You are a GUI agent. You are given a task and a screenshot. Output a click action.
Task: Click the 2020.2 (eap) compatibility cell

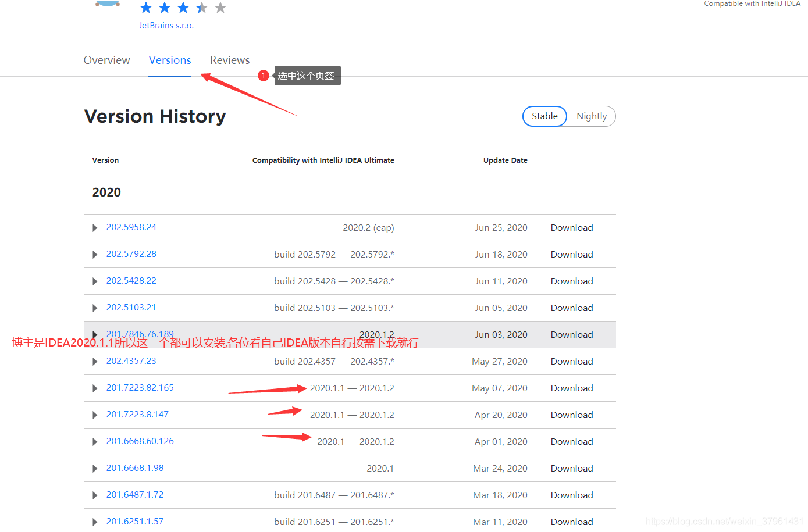point(368,228)
